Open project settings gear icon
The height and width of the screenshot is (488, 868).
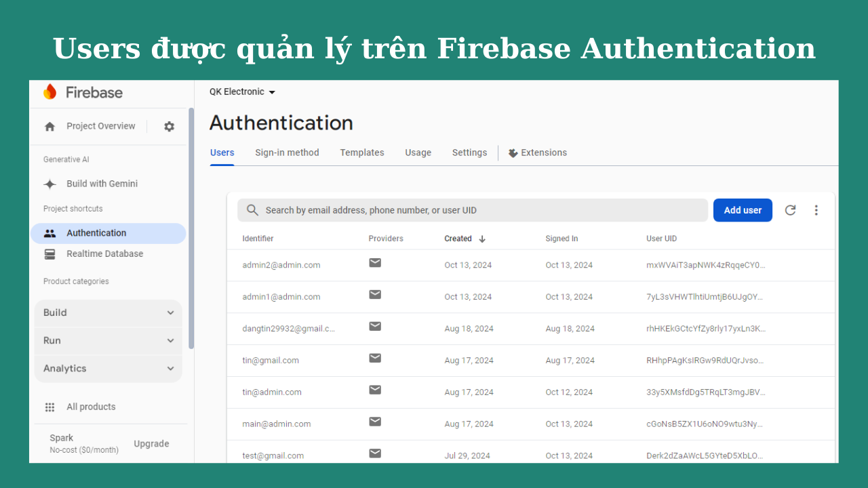169,127
